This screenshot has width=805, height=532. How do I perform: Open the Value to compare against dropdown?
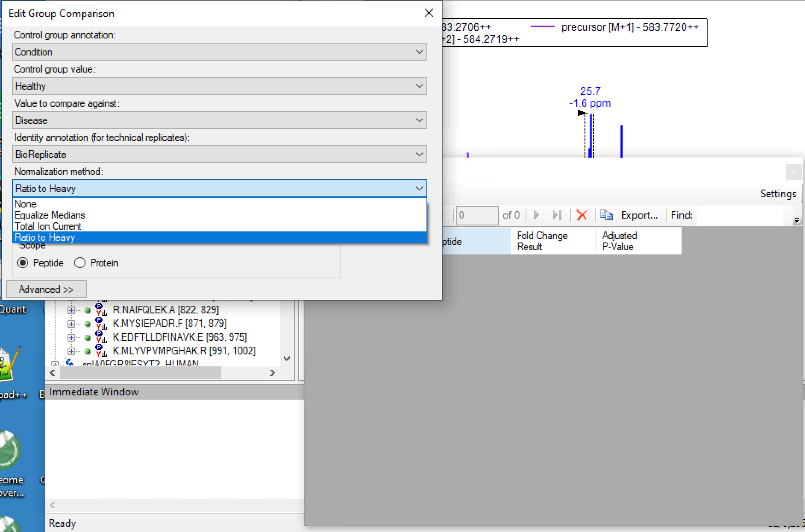(220, 120)
